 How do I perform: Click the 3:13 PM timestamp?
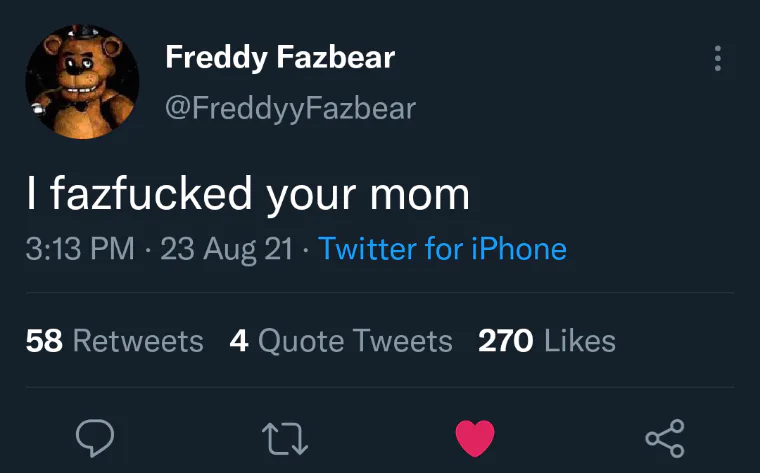[x=80, y=249]
